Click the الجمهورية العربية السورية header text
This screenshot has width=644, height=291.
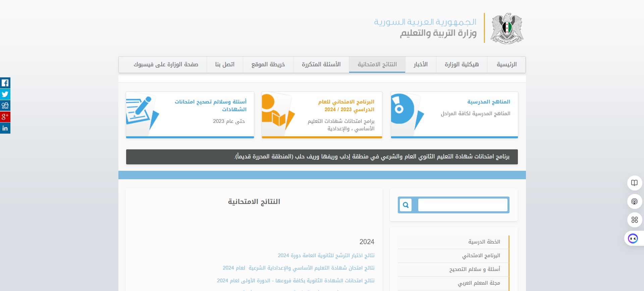[425, 22]
